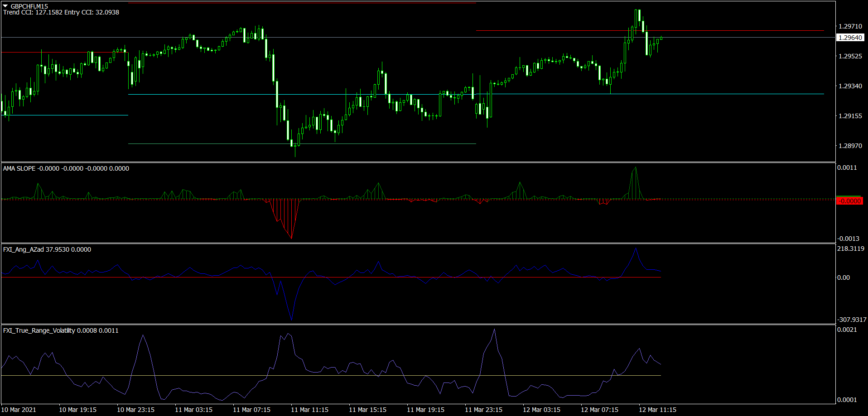Click the 1.29340 price axis label
The height and width of the screenshot is (416, 868).
(850, 86)
